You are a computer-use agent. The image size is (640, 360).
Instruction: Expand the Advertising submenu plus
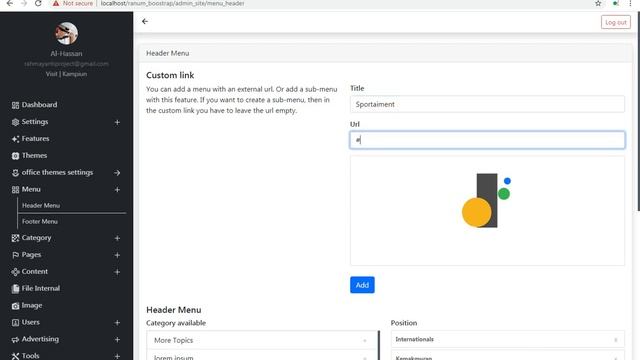(117, 340)
